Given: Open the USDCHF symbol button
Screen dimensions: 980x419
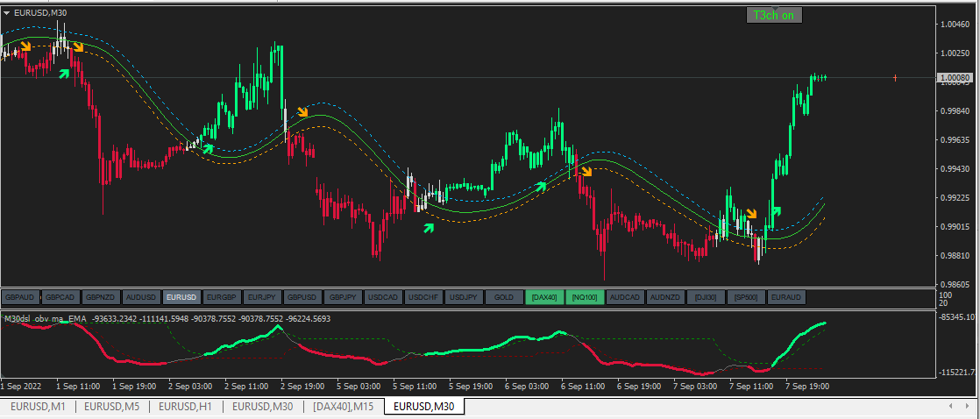Looking at the screenshot, I should point(423,297).
